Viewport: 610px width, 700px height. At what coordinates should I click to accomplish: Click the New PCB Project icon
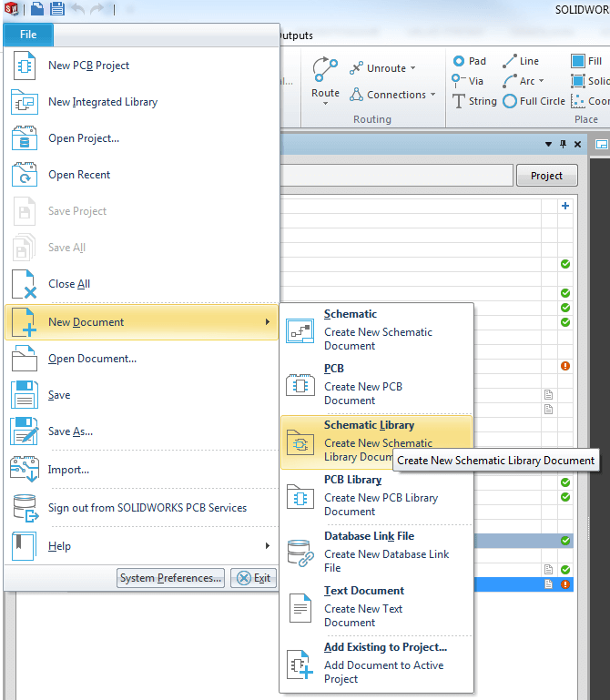(x=24, y=66)
